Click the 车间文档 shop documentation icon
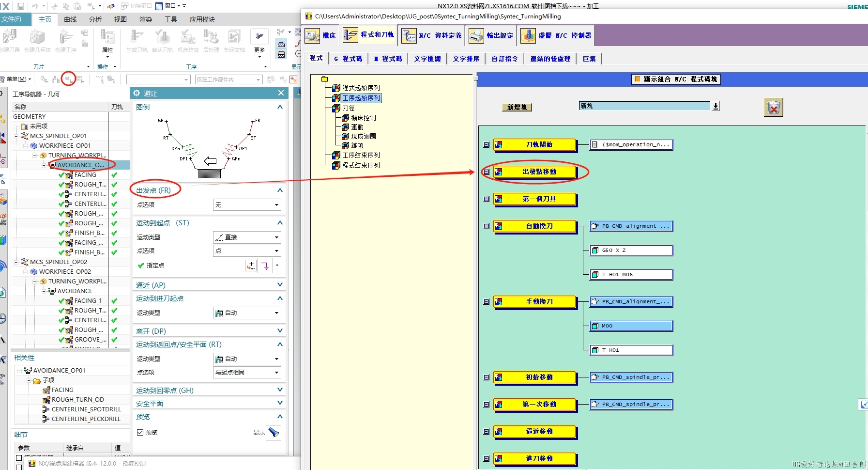The image size is (868, 470). pyautogui.click(x=234, y=37)
